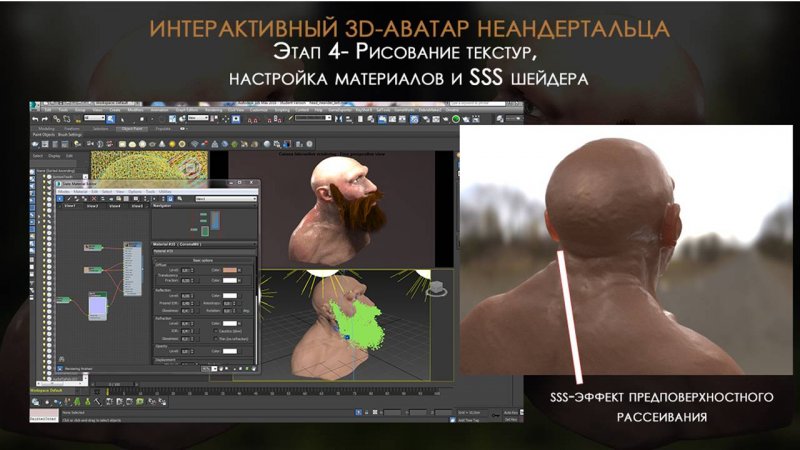Select the bitmap node with lavender preview
800x450 pixels.
97,308
